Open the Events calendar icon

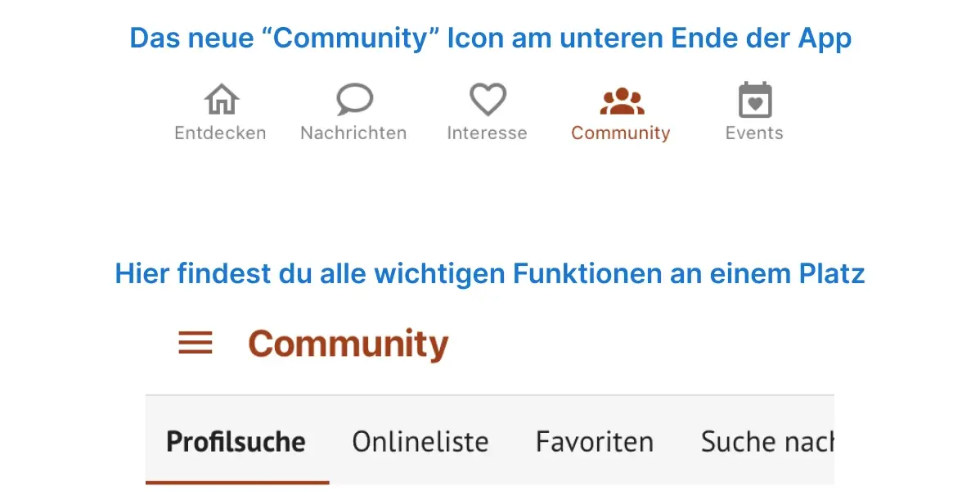click(754, 101)
